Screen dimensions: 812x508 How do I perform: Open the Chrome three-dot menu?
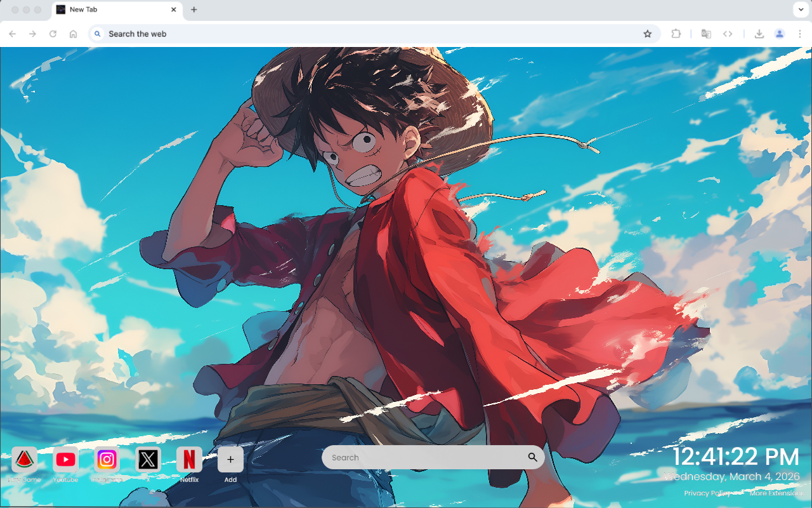(x=800, y=34)
